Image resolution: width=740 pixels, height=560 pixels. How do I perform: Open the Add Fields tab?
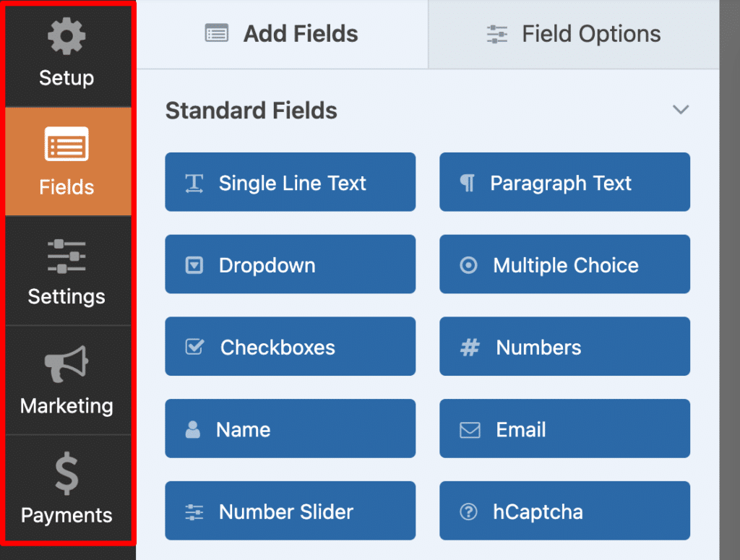280,33
